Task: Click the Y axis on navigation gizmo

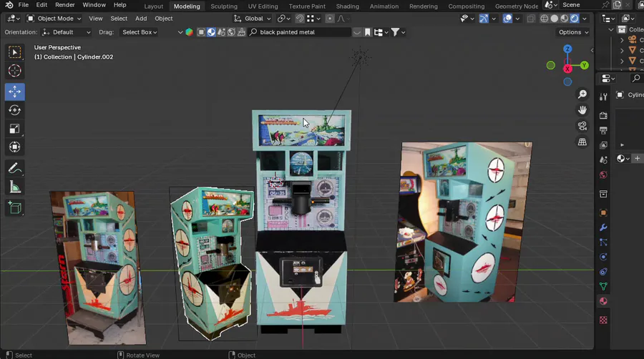Action: click(x=584, y=65)
